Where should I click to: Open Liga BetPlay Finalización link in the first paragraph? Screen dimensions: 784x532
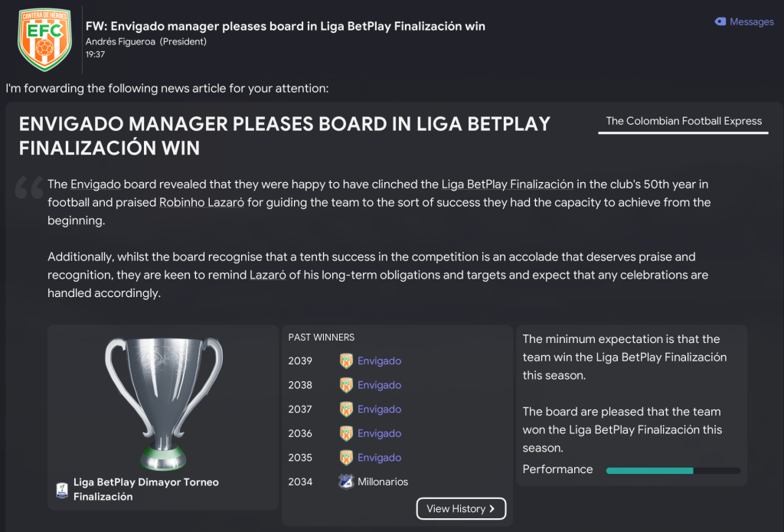(x=507, y=184)
